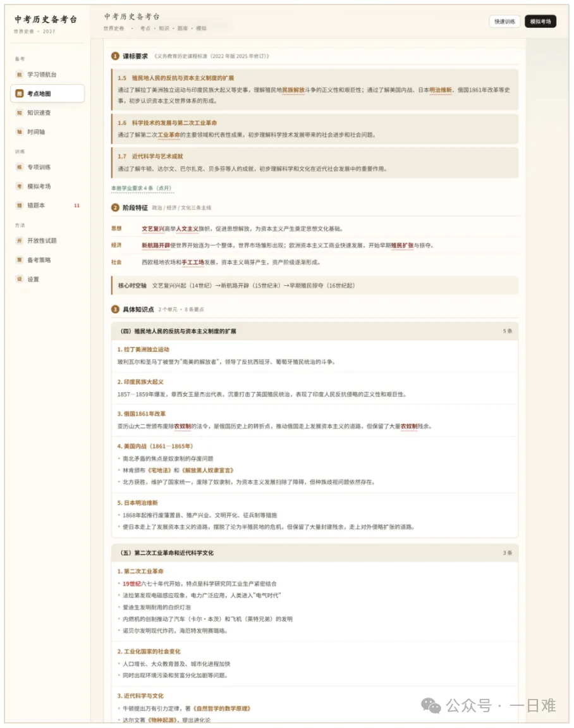Screen dimensions: 574x728
Task: Click the 3 条 count on unit 五
Action: tap(507, 553)
